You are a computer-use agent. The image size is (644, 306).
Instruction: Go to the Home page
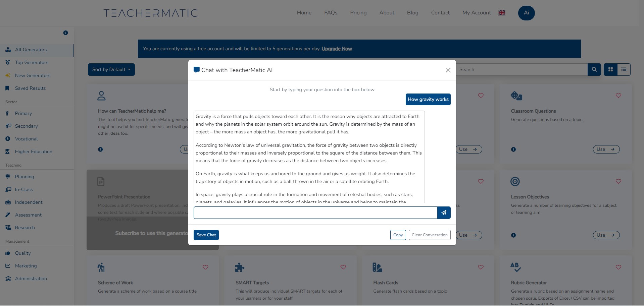[x=304, y=13]
